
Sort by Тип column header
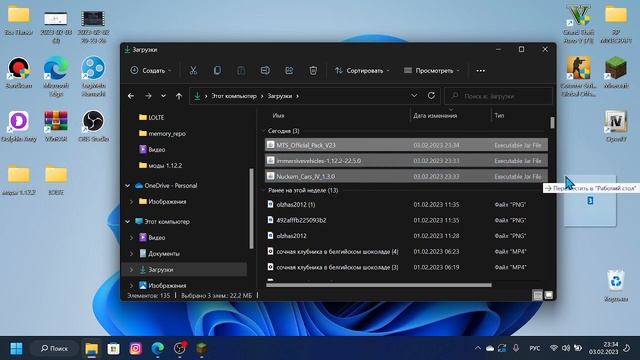coord(499,116)
